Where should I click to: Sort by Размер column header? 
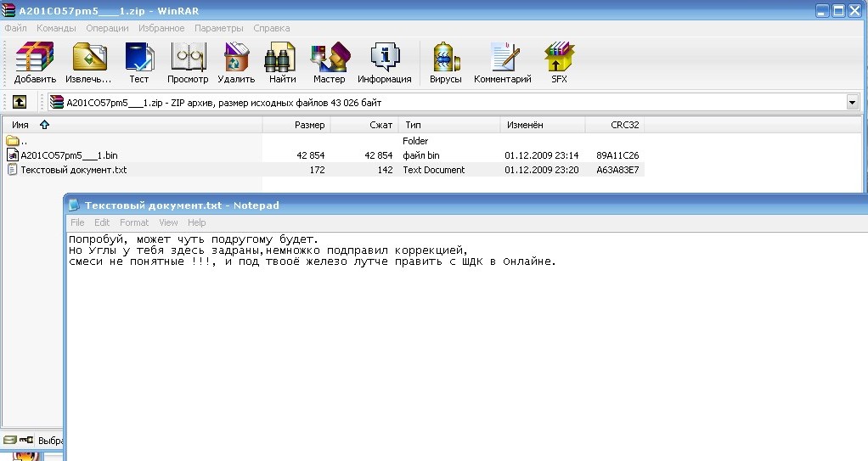point(296,125)
